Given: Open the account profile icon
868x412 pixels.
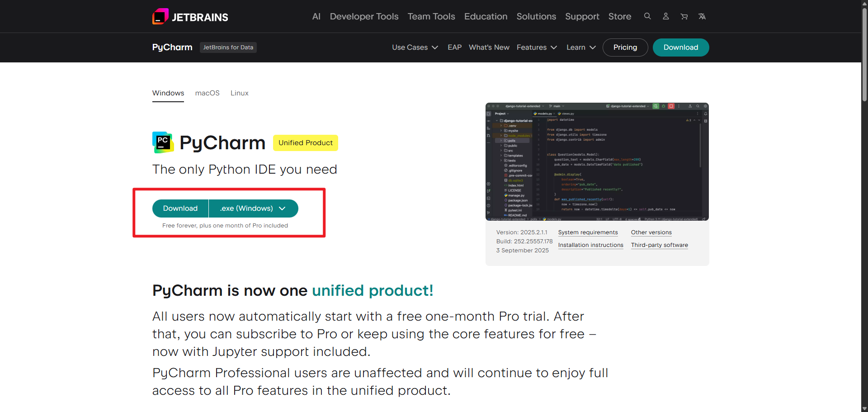Looking at the screenshot, I should (665, 16).
